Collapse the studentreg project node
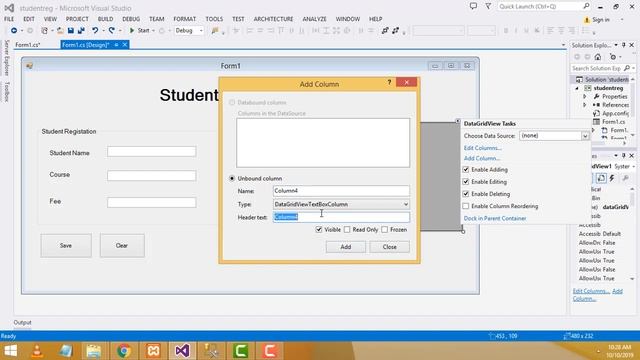This screenshot has height=360, width=640. coord(577,88)
